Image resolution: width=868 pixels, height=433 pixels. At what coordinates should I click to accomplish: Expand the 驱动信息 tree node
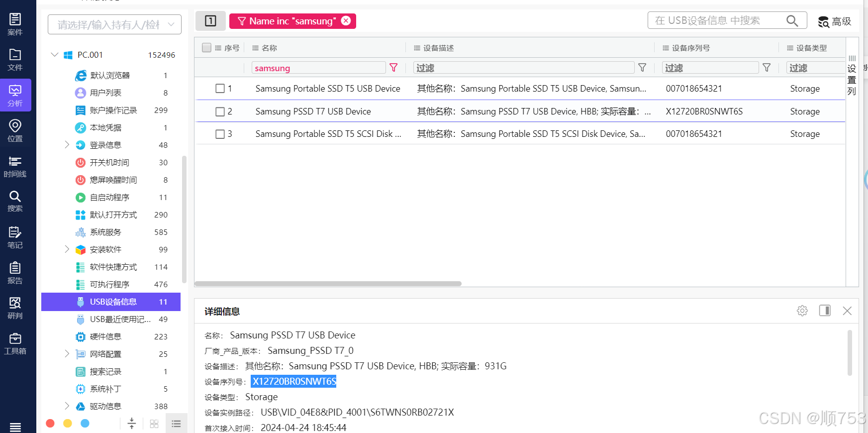[67, 406]
